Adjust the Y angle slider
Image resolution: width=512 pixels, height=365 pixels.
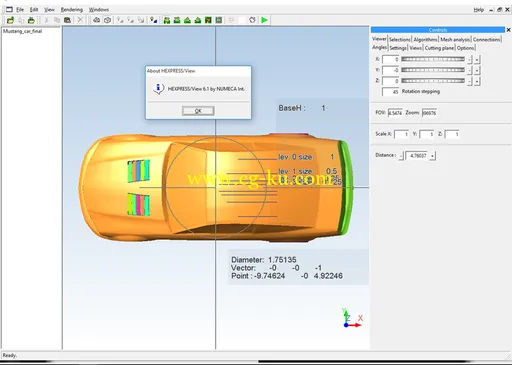pos(433,70)
